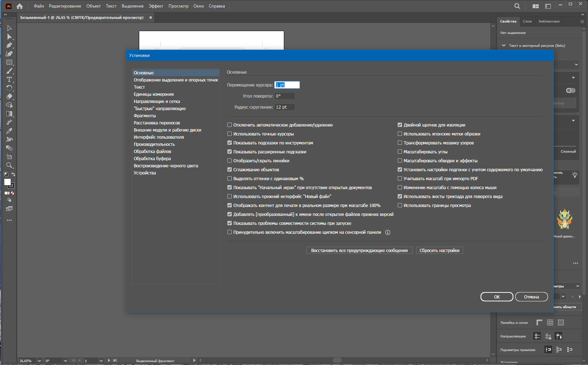
Task: Click Отмена in the Установки dialog
Action: point(531,297)
